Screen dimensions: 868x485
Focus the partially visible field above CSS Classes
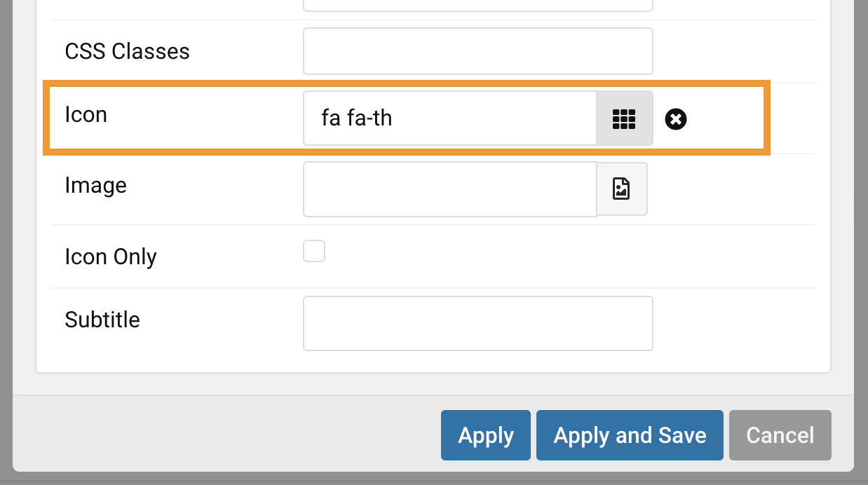478,5
